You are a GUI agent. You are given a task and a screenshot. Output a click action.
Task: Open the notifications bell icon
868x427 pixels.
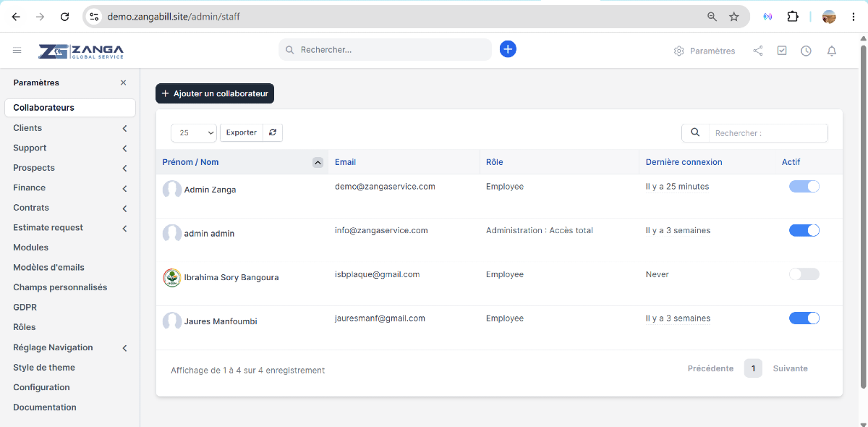[832, 51]
